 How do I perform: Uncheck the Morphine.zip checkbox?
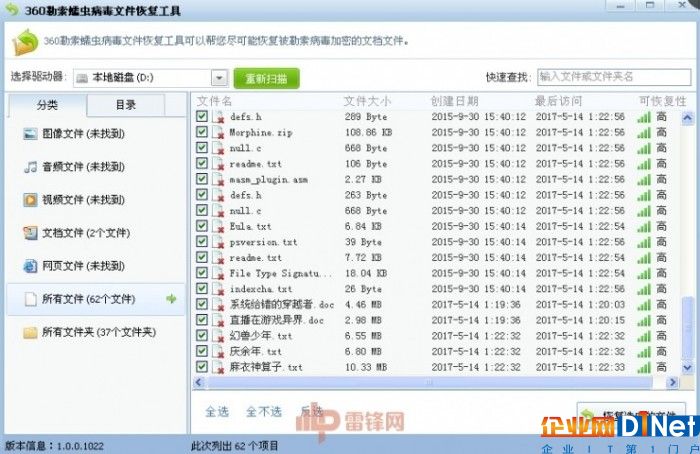click(x=202, y=132)
